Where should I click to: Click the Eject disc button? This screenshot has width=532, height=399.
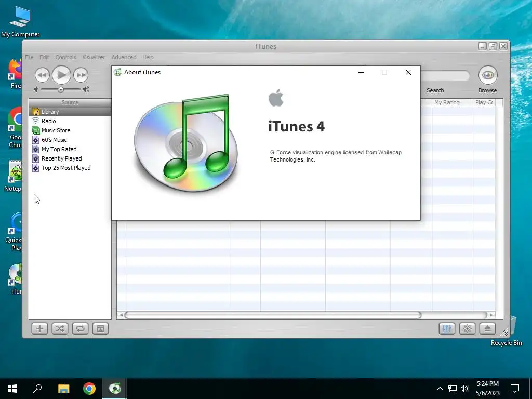(487, 328)
